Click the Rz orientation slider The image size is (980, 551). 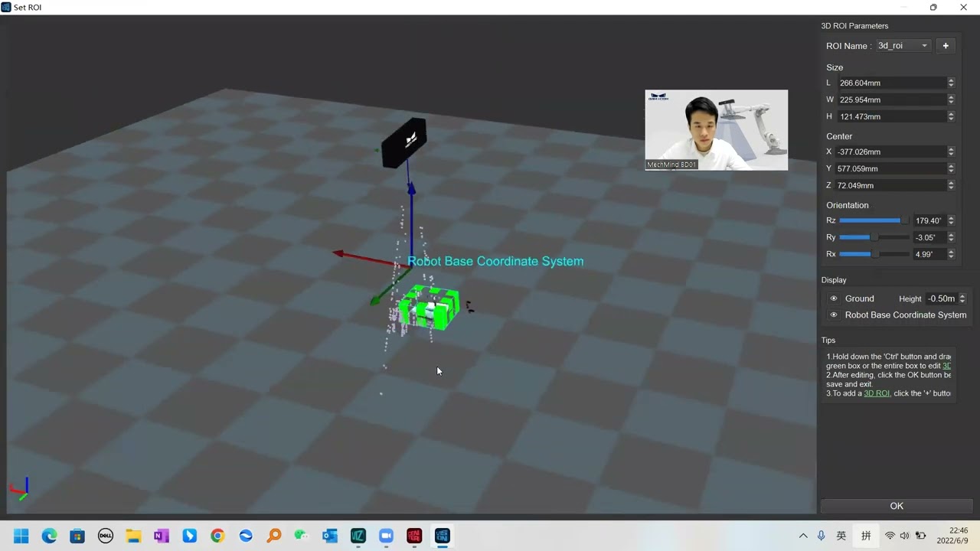(x=874, y=220)
